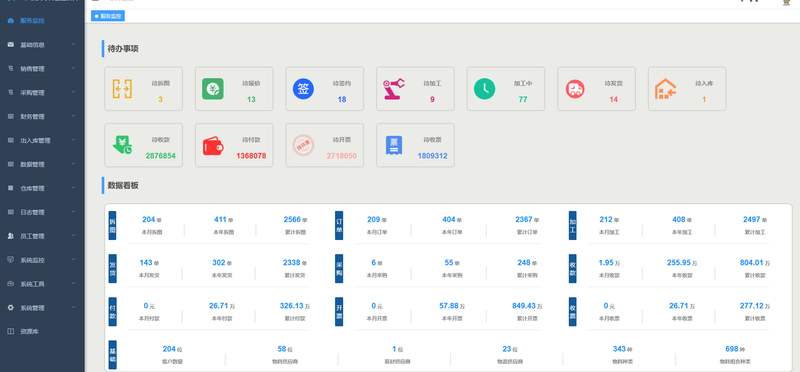The image size is (800, 372).
Task: Click the 本年拆图 value 411
Action: click(x=220, y=219)
